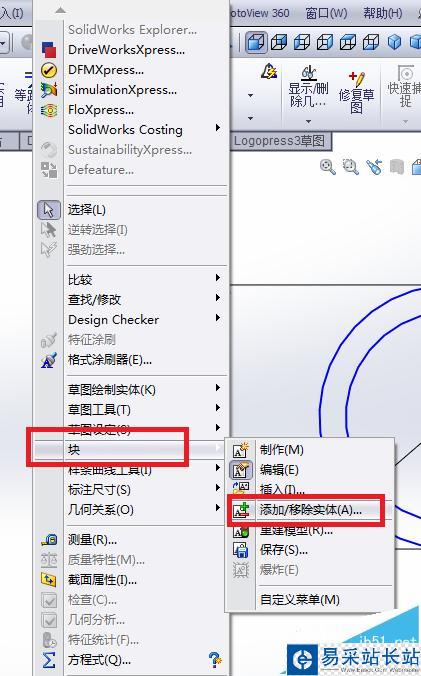Image resolution: width=421 pixels, height=676 pixels.
Task: Click the previous view icon
Action: pyautogui.click(x=374, y=166)
